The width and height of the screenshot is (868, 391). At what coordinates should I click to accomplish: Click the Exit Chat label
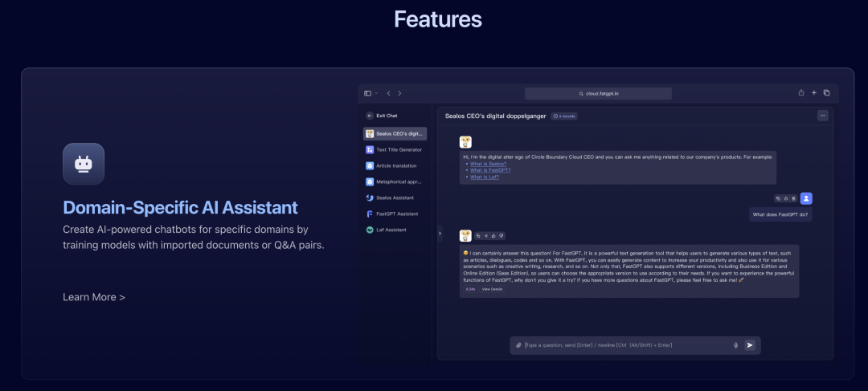(x=387, y=116)
